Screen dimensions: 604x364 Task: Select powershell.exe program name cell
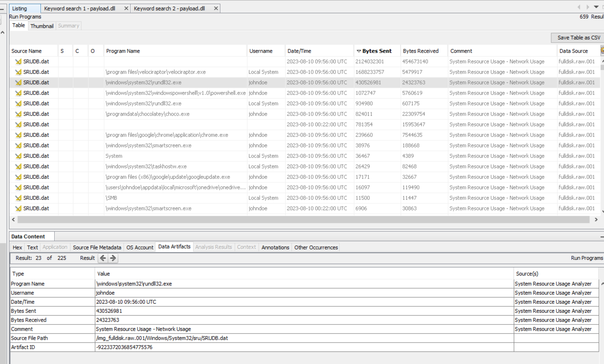tap(176, 93)
